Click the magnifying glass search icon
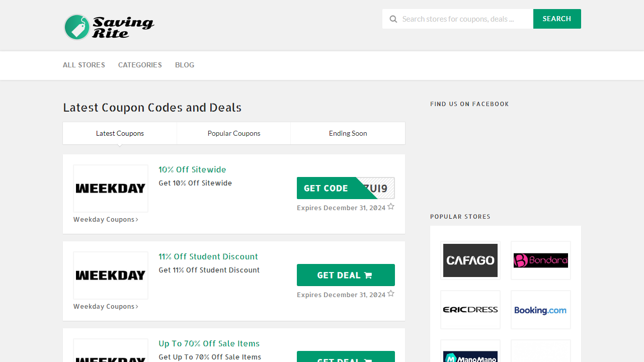Viewport: 644px width, 362px height. pos(393,19)
